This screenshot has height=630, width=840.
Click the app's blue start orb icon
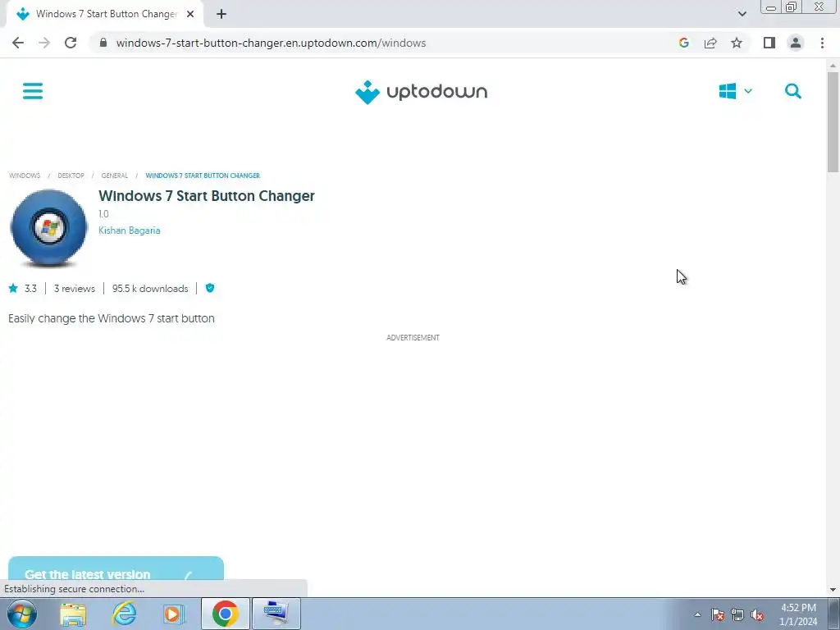click(48, 228)
